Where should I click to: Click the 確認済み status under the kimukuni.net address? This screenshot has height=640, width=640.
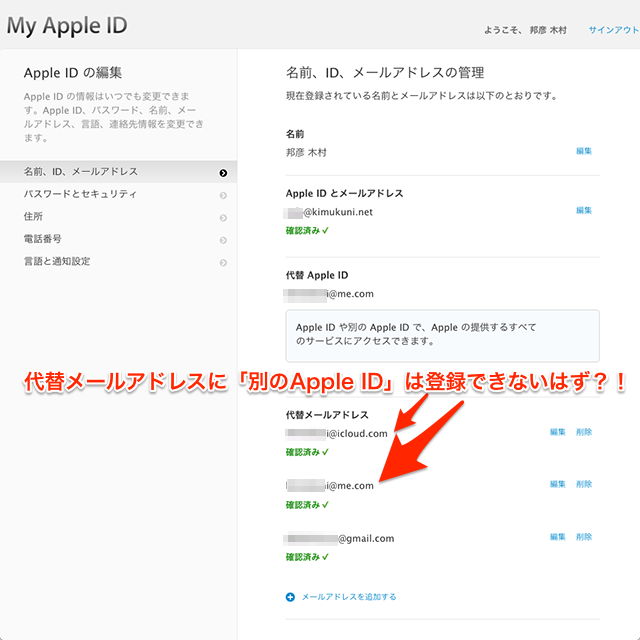(307, 231)
